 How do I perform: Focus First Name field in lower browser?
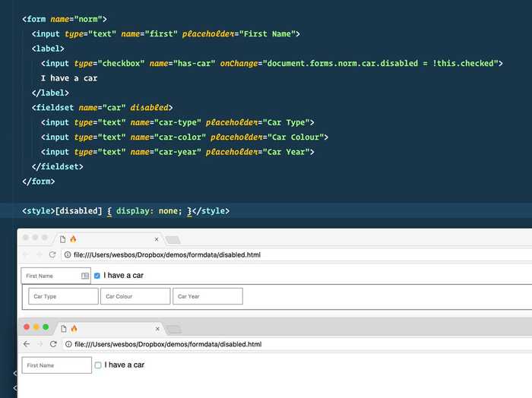click(57, 365)
